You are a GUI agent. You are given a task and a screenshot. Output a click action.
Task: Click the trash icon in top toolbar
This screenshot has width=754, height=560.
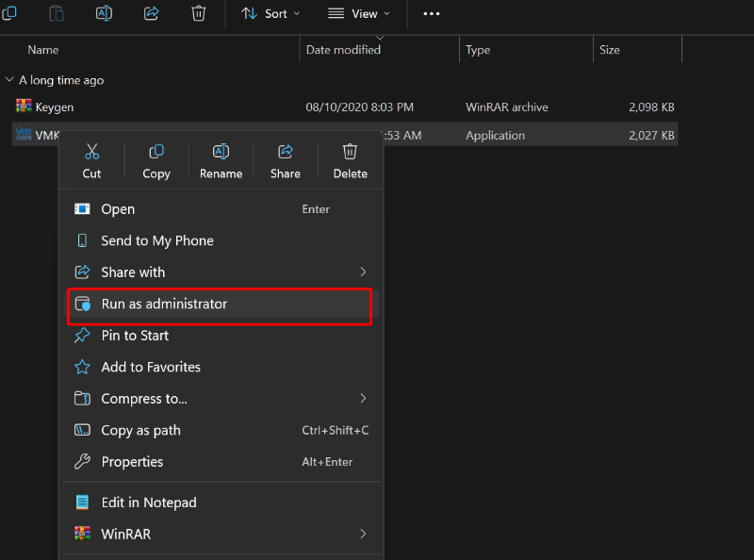(198, 13)
